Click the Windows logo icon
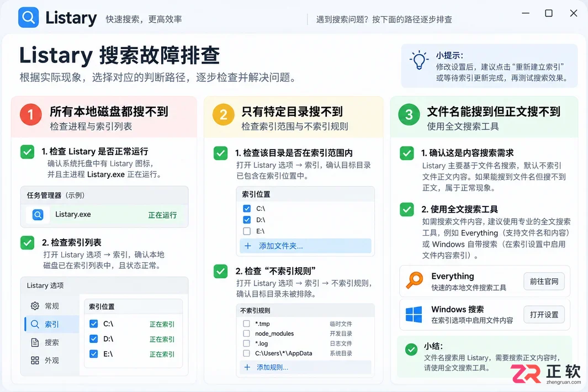The image size is (588, 392). click(414, 314)
